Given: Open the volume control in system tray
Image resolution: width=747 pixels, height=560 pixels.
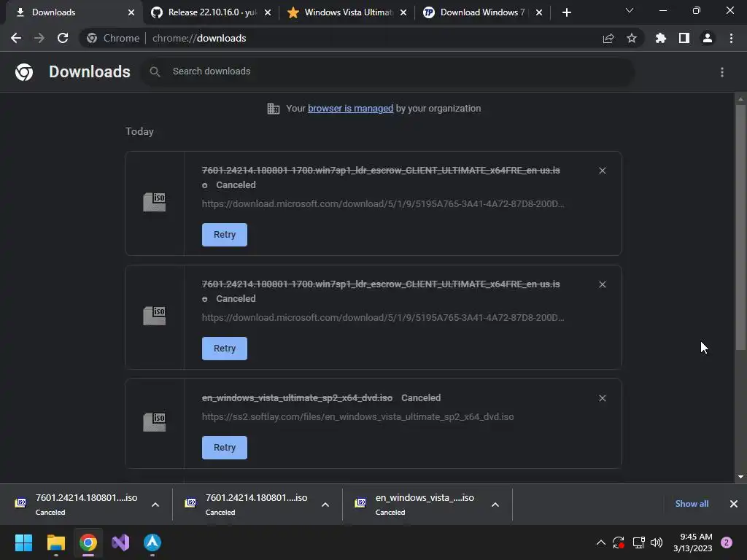Looking at the screenshot, I should tap(657, 542).
